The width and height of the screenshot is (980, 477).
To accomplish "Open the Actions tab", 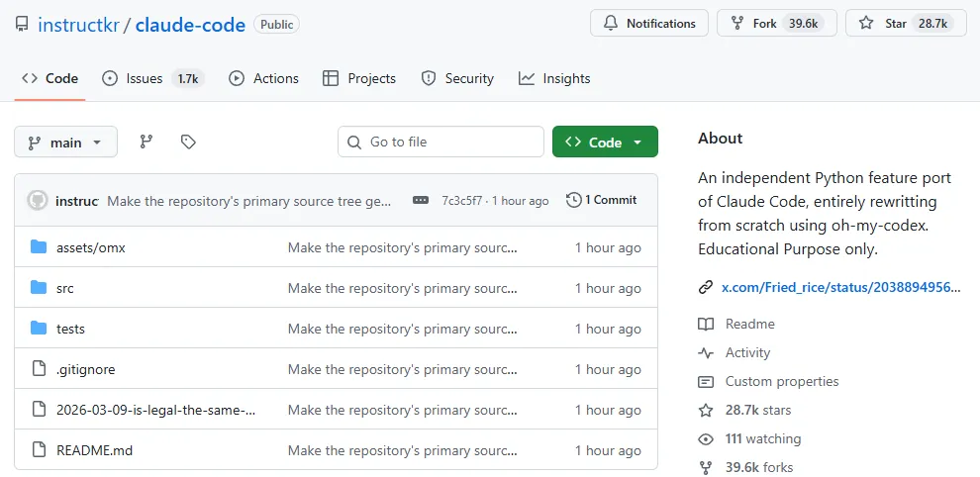I will click(263, 78).
